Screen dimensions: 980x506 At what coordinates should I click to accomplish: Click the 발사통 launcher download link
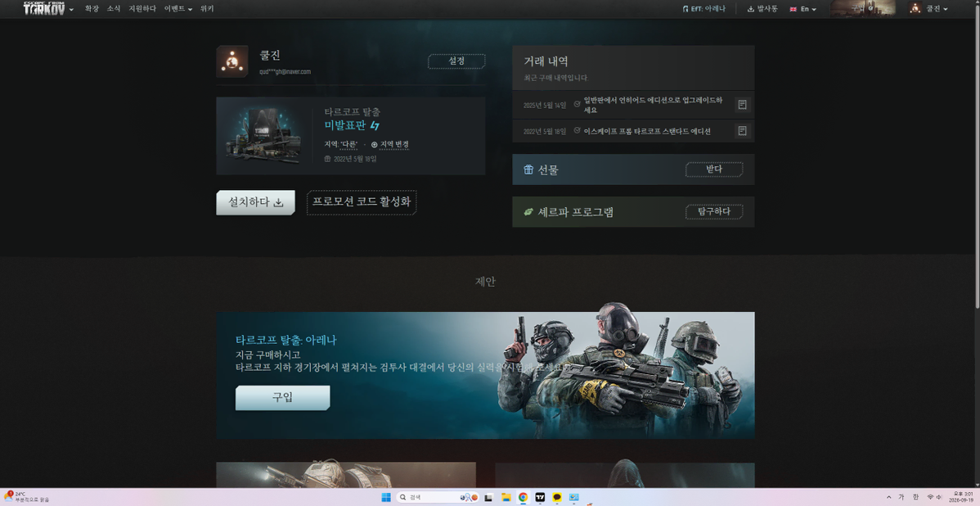[x=762, y=9]
